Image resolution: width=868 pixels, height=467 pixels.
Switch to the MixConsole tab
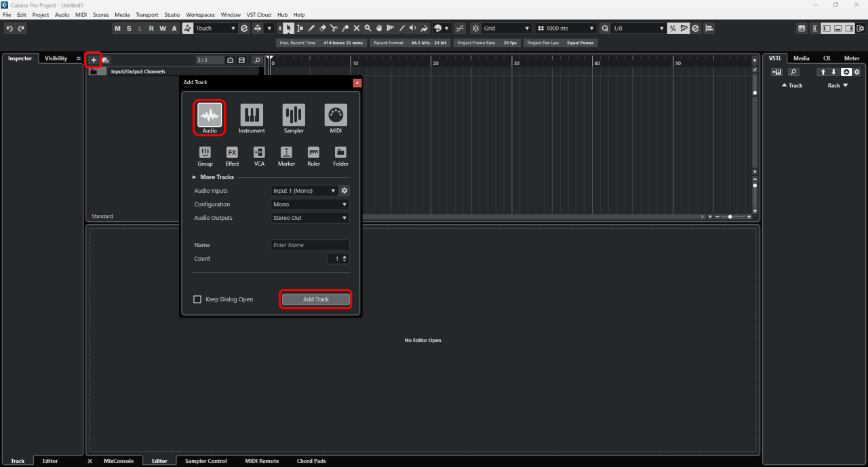pyautogui.click(x=119, y=461)
